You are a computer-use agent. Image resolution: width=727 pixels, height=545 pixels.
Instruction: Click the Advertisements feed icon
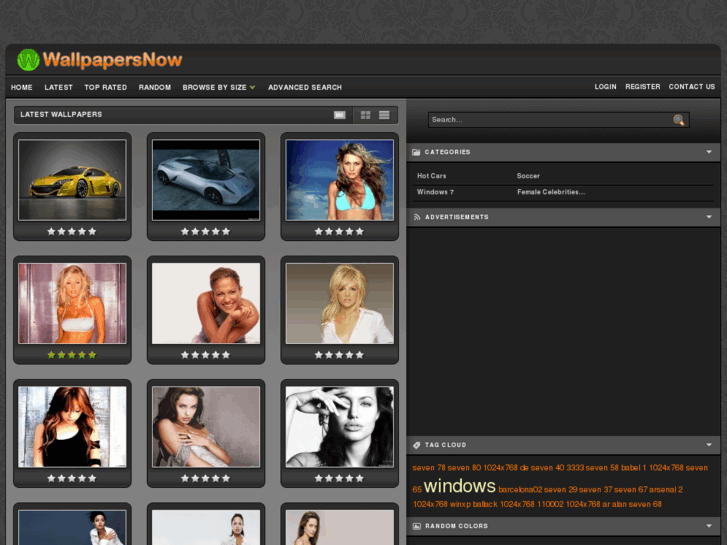(x=417, y=217)
